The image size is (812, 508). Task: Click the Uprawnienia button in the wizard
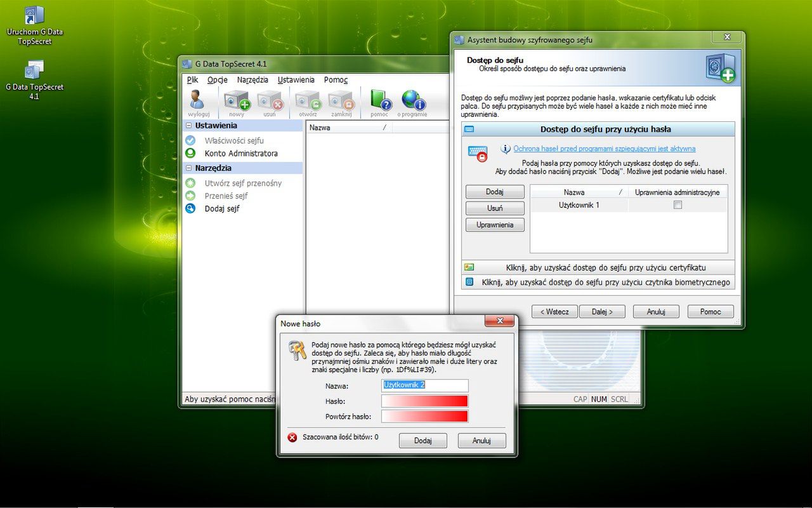(495, 225)
